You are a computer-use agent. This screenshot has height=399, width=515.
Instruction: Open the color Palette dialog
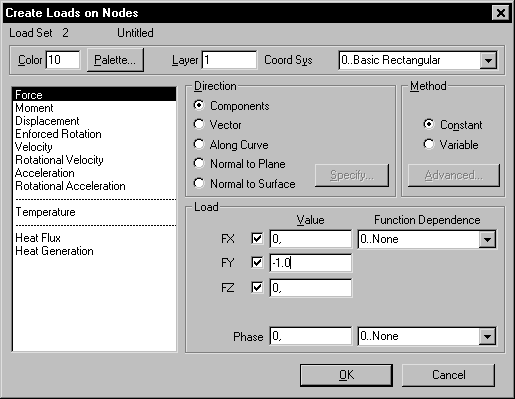click(x=115, y=60)
